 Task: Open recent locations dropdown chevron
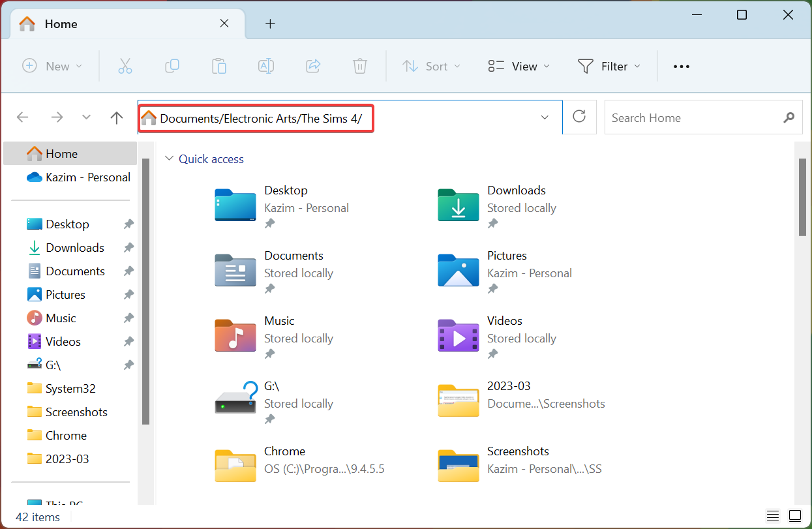pyautogui.click(x=86, y=117)
